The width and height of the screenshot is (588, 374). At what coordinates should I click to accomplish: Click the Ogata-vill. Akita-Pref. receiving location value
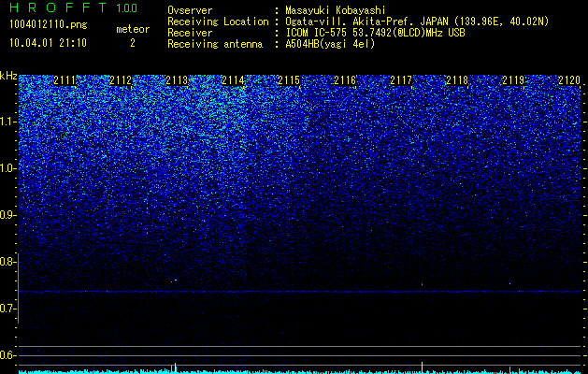415,22
